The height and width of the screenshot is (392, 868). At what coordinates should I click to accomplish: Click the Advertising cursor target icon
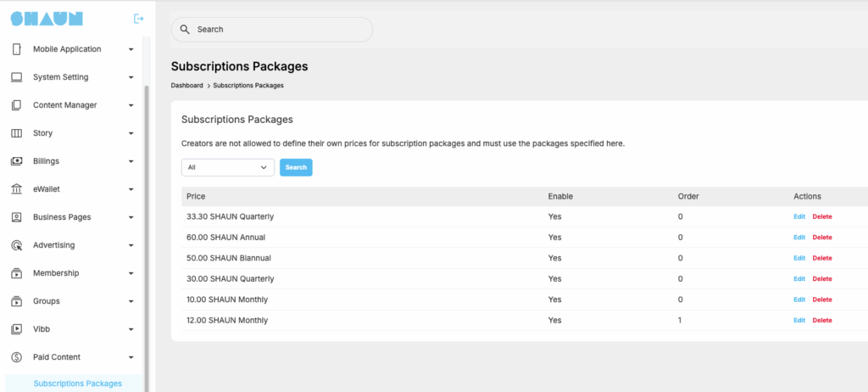tap(17, 245)
